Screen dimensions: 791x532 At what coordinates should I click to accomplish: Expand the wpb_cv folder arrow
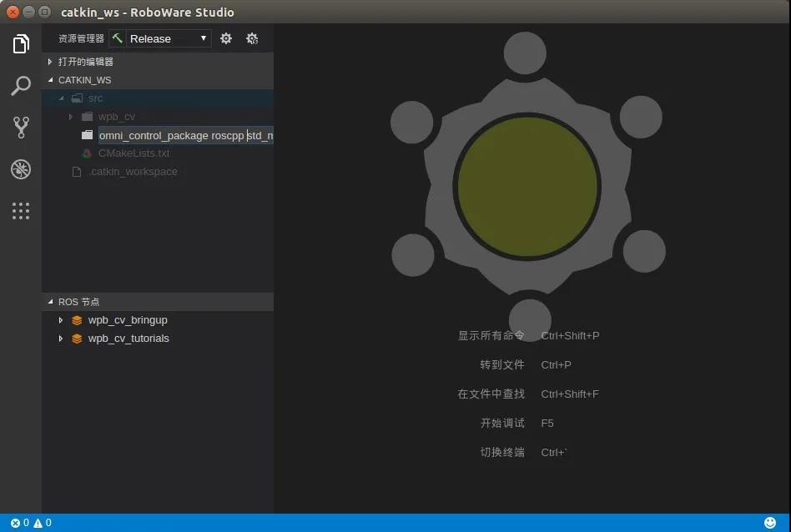pos(71,117)
